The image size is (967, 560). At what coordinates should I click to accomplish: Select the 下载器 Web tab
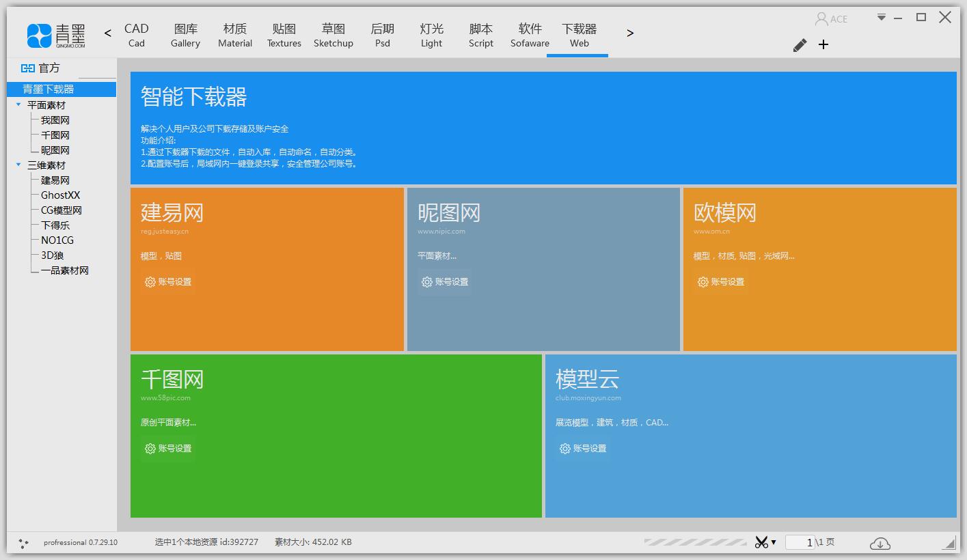pos(580,36)
